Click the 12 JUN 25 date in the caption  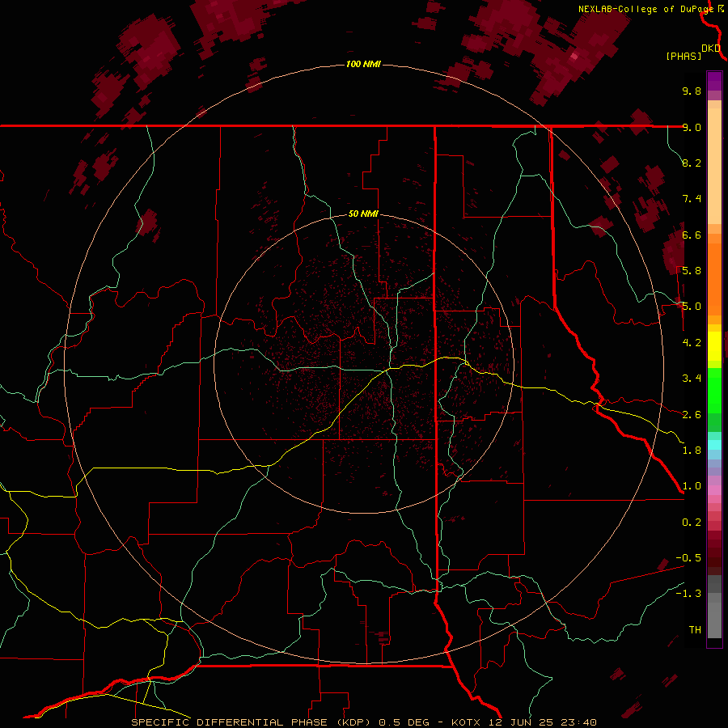click(523, 722)
